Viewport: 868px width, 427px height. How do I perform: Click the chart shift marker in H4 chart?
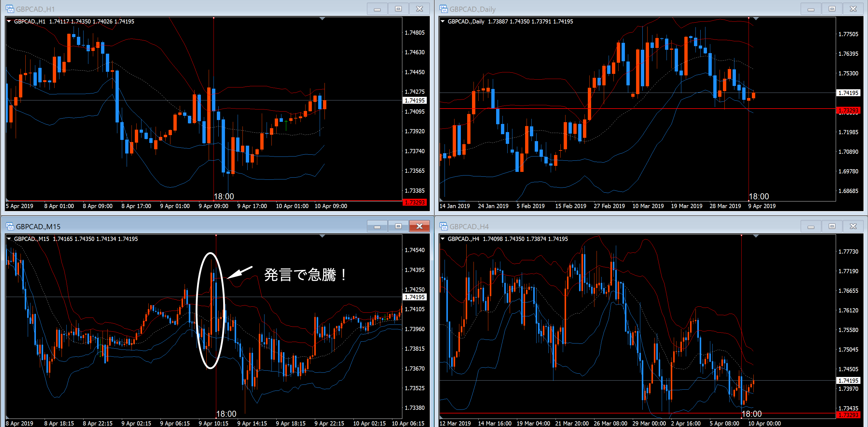point(756,236)
